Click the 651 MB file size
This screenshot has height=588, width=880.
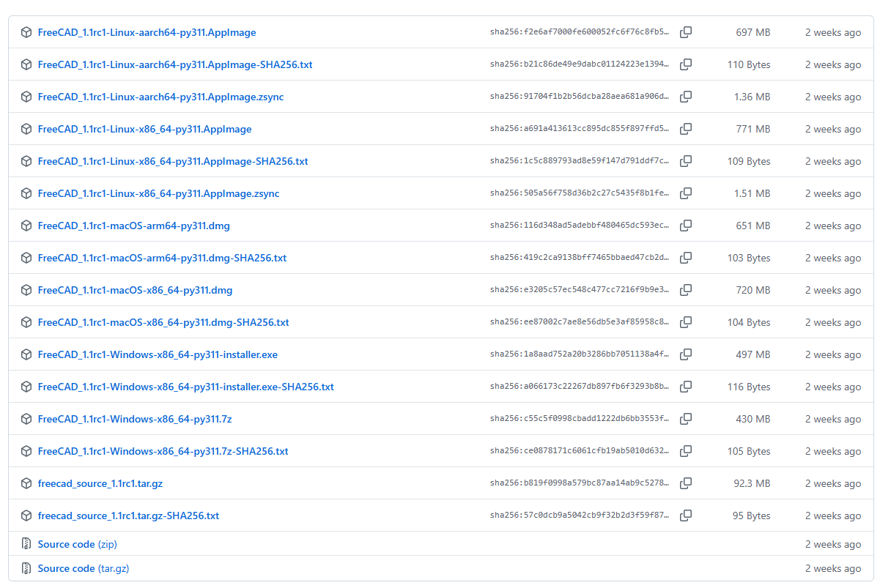click(x=753, y=226)
